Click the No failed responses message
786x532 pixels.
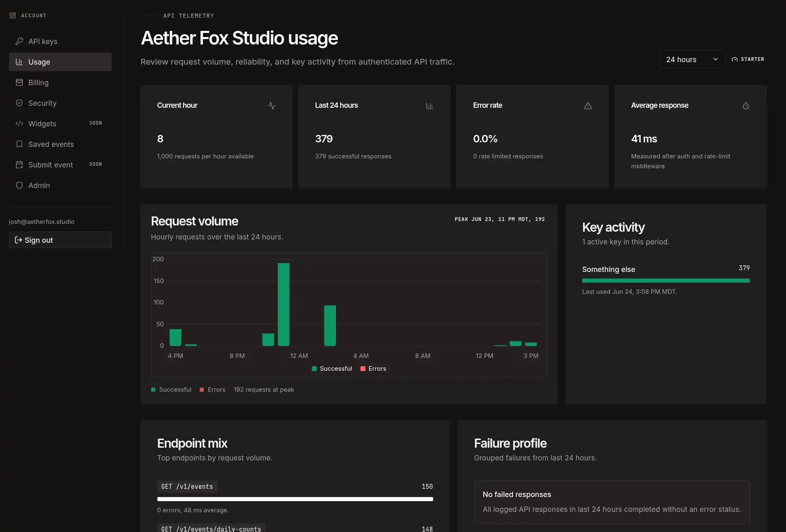click(x=612, y=502)
